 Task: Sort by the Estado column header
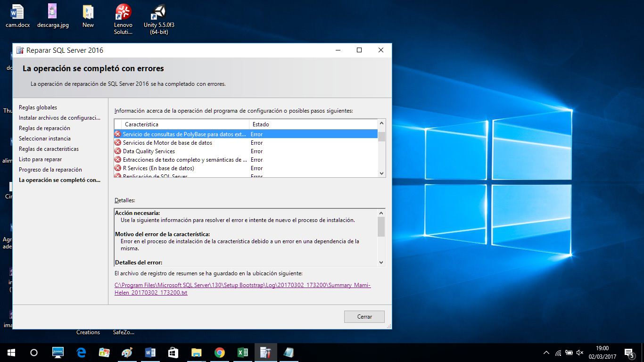tap(314, 124)
